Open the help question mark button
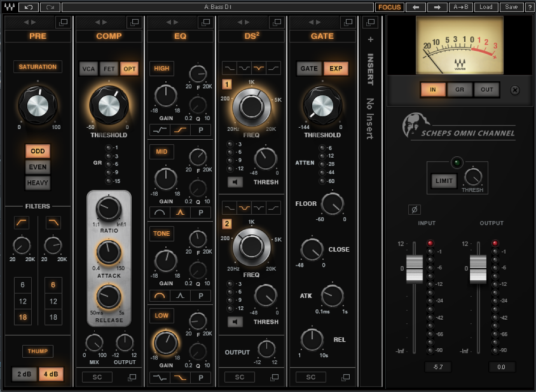The width and height of the screenshot is (536, 392). coord(529,7)
